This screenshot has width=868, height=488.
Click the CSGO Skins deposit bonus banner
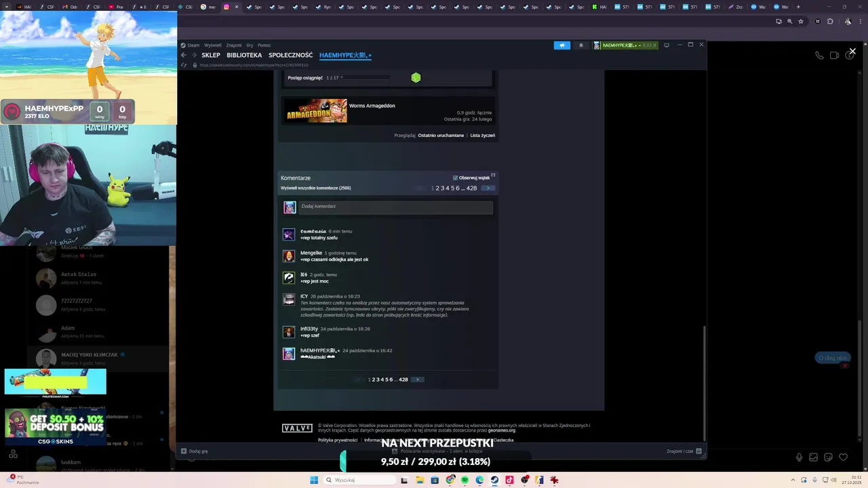tap(55, 427)
